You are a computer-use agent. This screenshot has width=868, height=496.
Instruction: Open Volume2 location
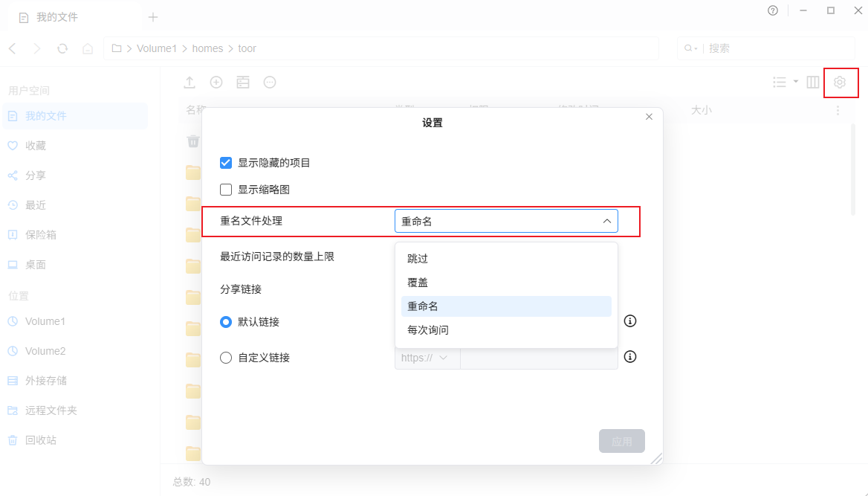(75, 351)
